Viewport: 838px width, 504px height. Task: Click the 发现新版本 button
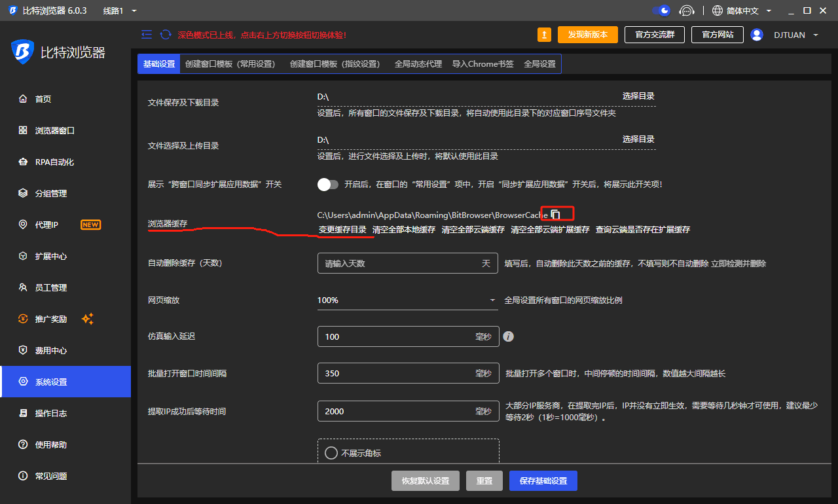[588, 35]
